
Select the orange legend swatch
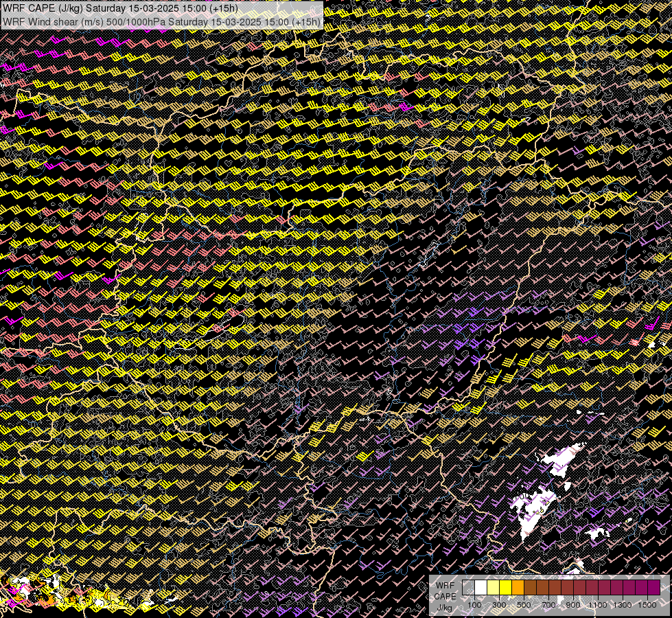518,588
